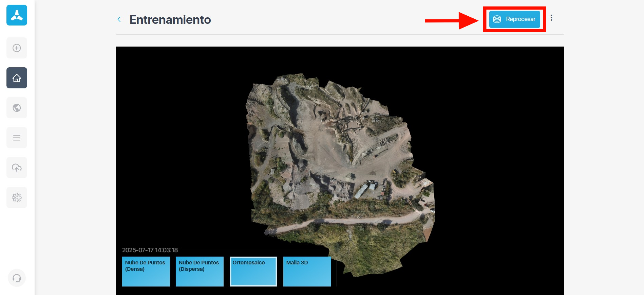Click the cloud upload icon
This screenshot has width=644, height=295.
click(x=17, y=168)
